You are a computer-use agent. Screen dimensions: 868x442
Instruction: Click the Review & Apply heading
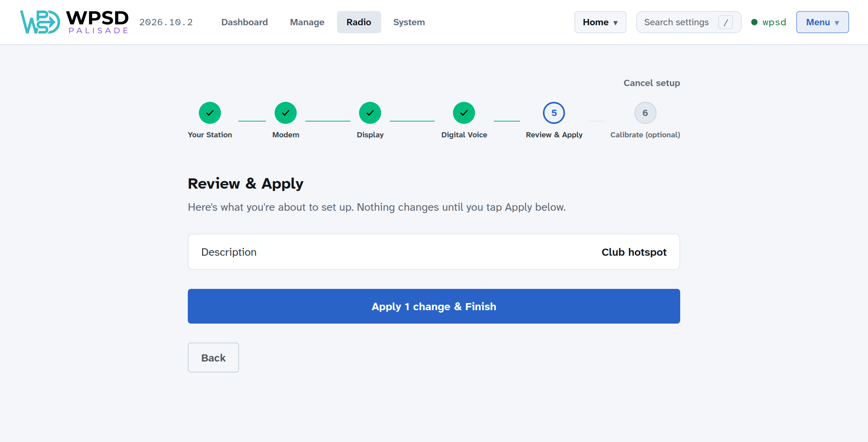245,184
